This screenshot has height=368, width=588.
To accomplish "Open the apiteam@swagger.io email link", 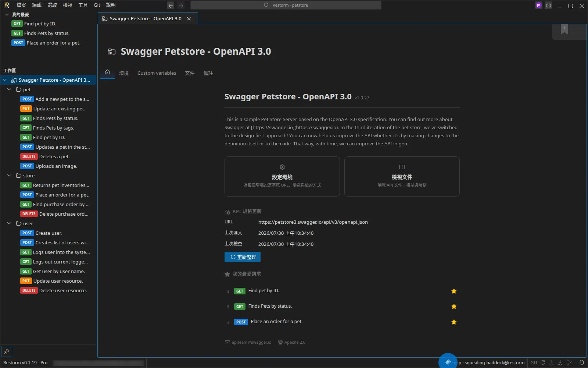I will tap(248, 342).
